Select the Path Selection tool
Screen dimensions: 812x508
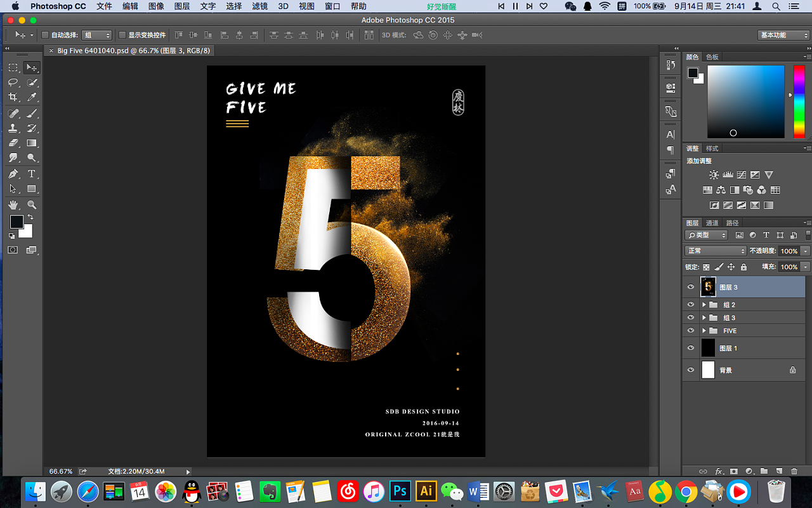tap(13, 189)
